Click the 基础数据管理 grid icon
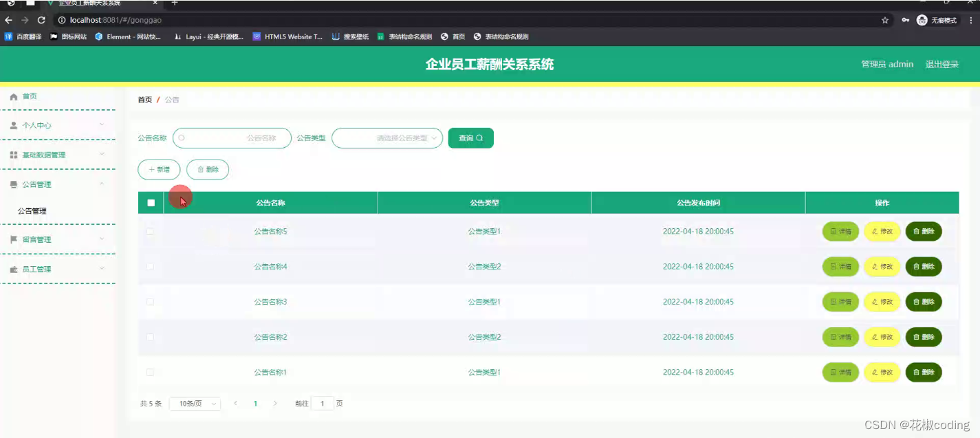This screenshot has height=438, width=980. tap(15, 155)
